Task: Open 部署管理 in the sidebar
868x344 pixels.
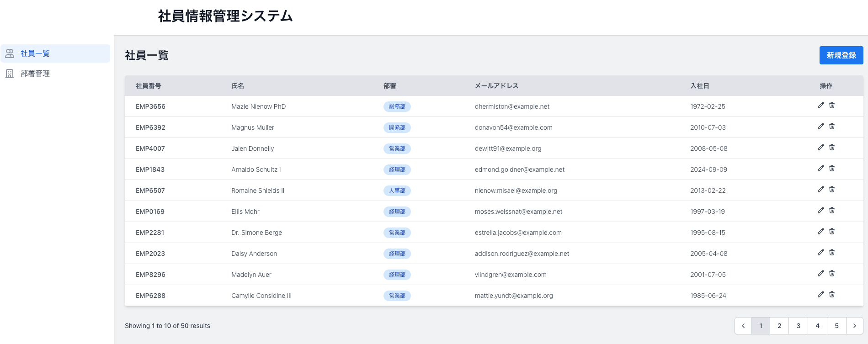Action: (x=55, y=74)
